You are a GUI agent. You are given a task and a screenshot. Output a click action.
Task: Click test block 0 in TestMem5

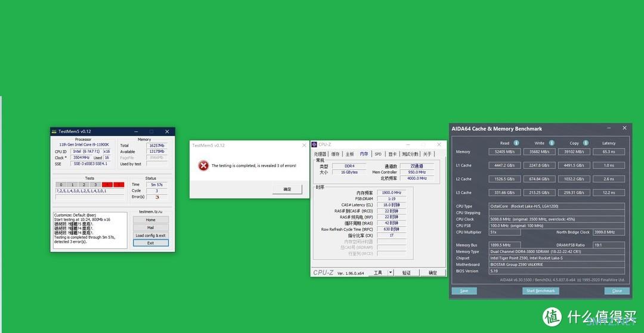pyautogui.click(x=61, y=184)
